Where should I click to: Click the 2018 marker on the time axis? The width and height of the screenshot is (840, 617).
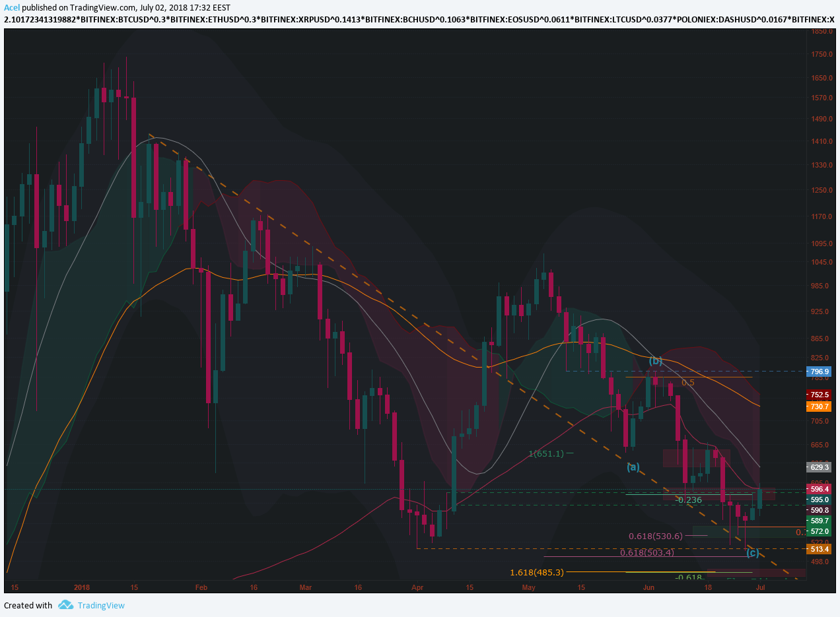82,587
